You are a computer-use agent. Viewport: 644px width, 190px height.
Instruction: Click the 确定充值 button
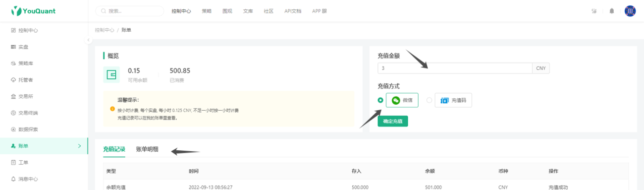[393, 121]
